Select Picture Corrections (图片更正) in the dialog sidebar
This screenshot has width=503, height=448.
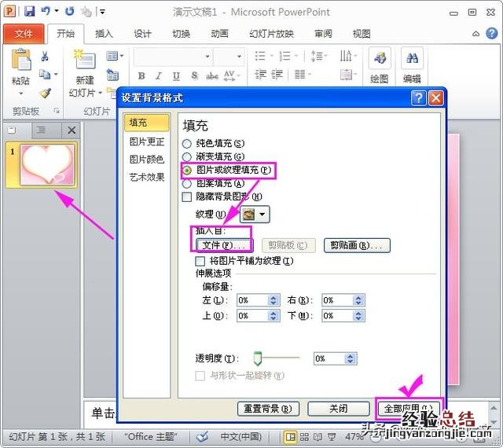point(147,142)
